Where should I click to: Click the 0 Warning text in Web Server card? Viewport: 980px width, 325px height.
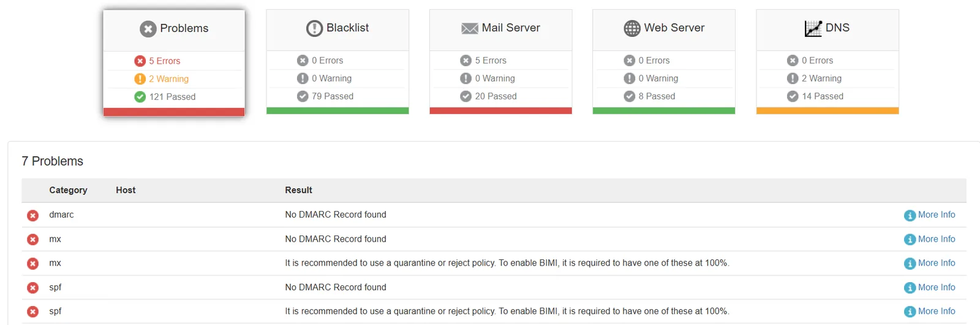pos(658,78)
